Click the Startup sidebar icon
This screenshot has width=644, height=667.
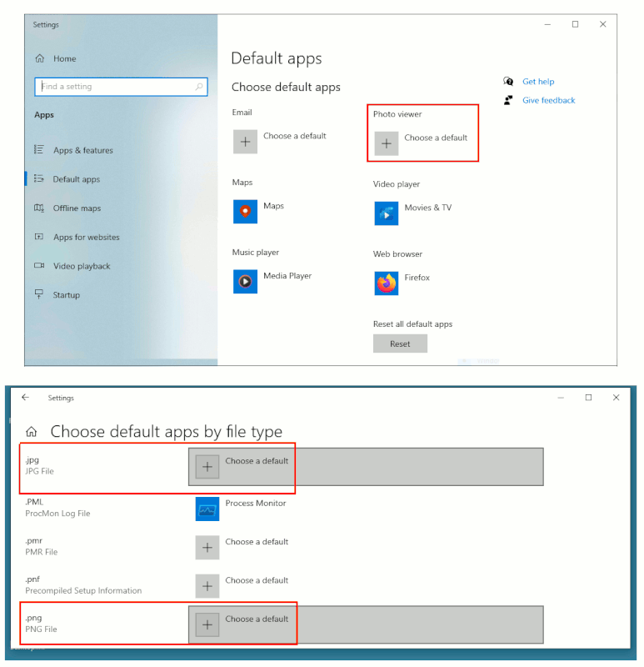click(x=38, y=294)
